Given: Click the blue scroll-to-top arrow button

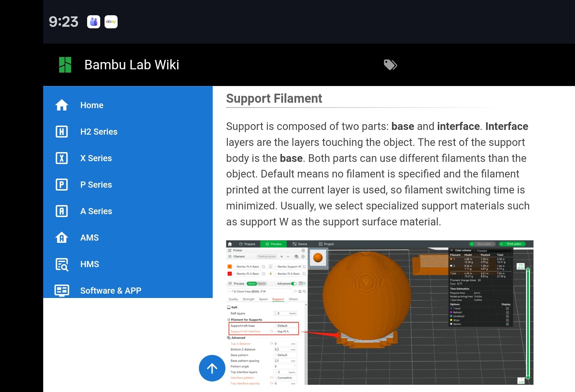Looking at the screenshot, I should 212,368.
